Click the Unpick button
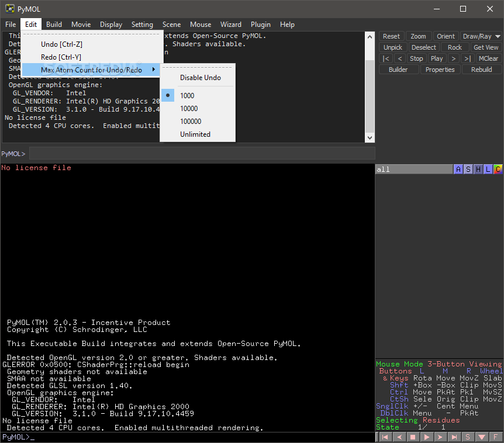 click(393, 47)
